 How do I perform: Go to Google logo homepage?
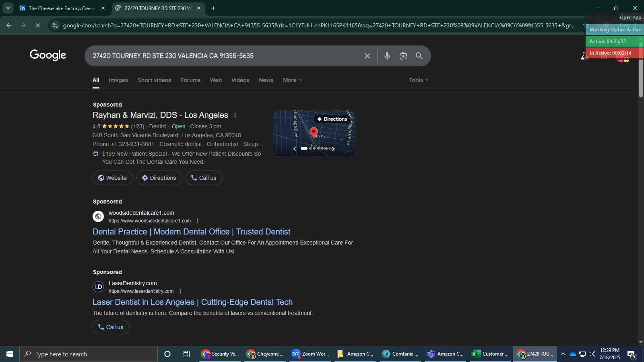click(x=48, y=55)
